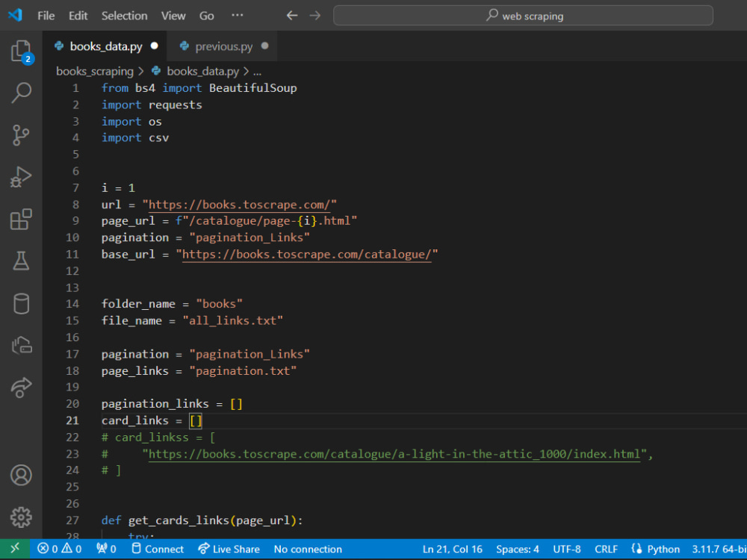
Task: Close books_data.py tab via unsaved dot
Action: (x=155, y=46)
